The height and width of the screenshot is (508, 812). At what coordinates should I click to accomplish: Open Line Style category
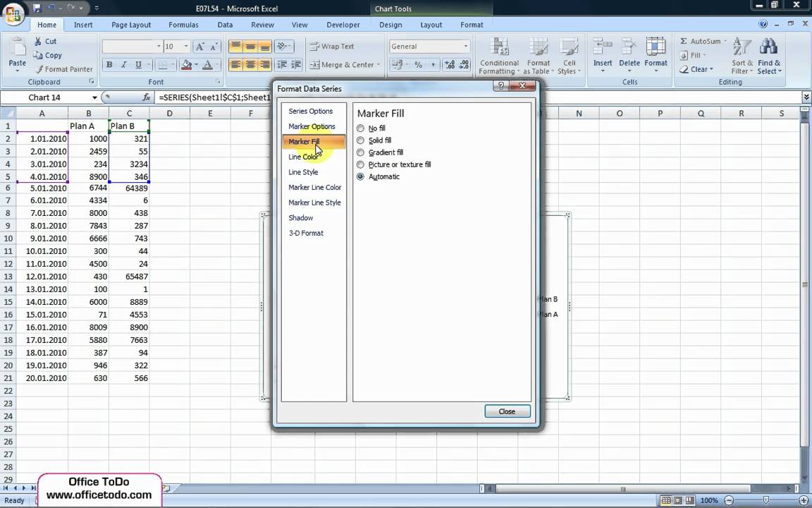(304, 172)
